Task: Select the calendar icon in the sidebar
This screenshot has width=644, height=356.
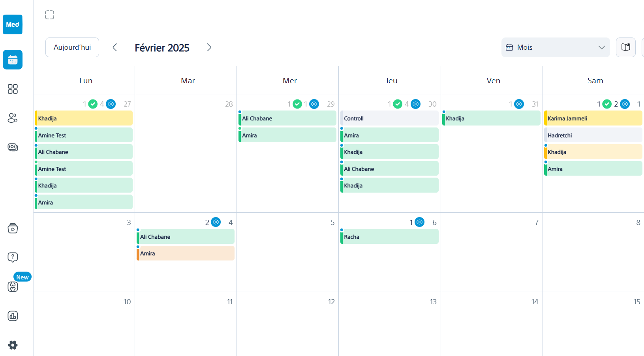Action: 13,60
